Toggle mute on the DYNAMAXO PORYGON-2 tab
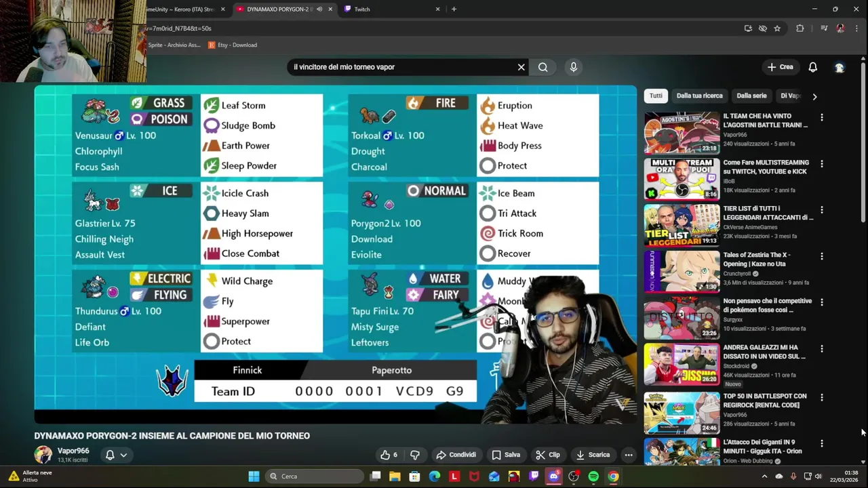 [319, 9]
